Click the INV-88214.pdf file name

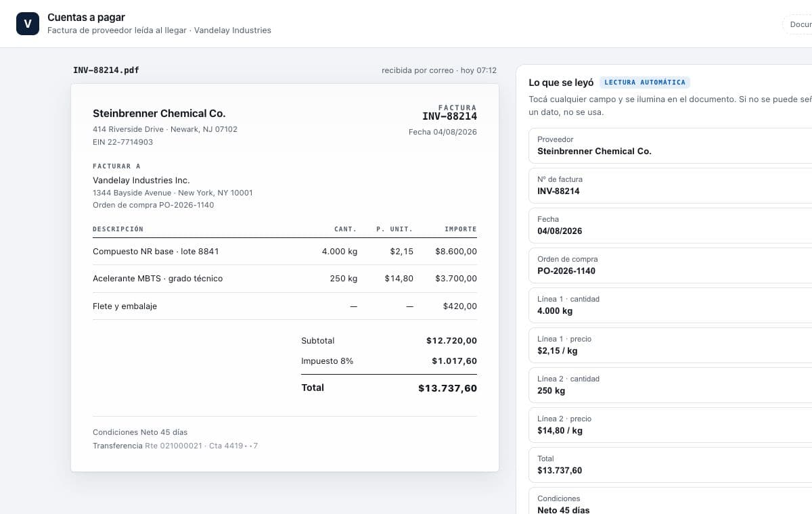point(106,70)
